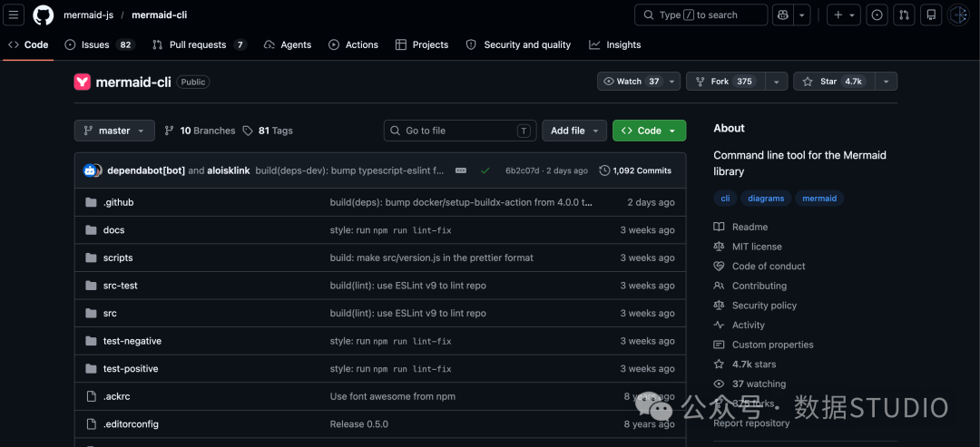Image resolution: width=980 pixels, height=447 pixels.
Task: Expand the Add file dropdown
Action: pos(574,131)
